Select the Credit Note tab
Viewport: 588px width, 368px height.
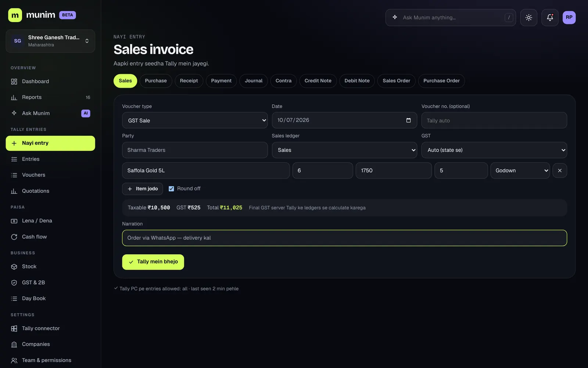coord(318,81)
